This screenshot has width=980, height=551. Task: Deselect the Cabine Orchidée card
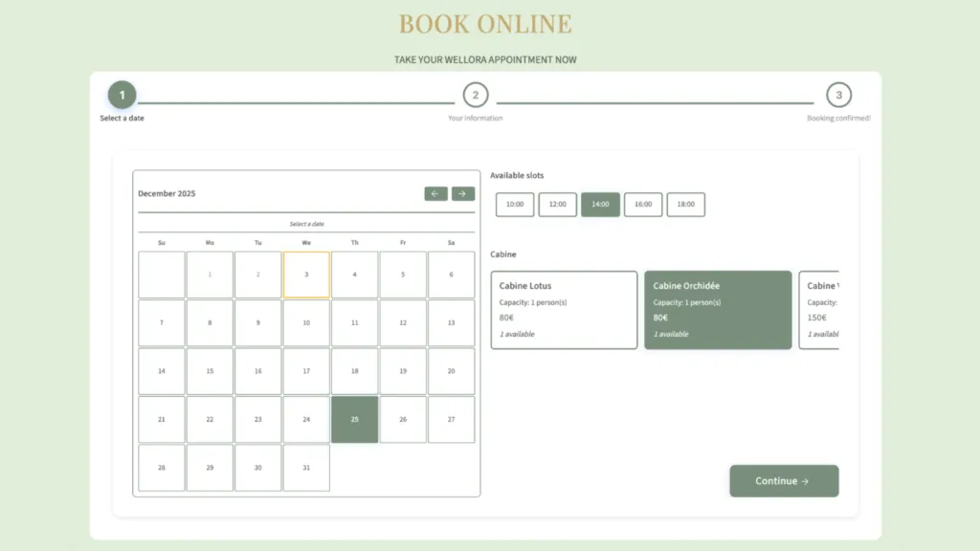coord(718,309)
